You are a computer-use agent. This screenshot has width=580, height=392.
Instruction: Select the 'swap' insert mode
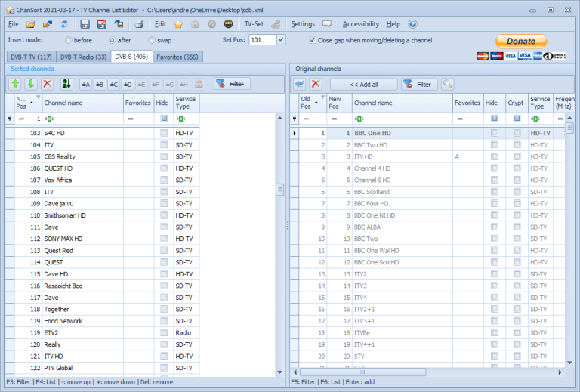tap(152, 40)
